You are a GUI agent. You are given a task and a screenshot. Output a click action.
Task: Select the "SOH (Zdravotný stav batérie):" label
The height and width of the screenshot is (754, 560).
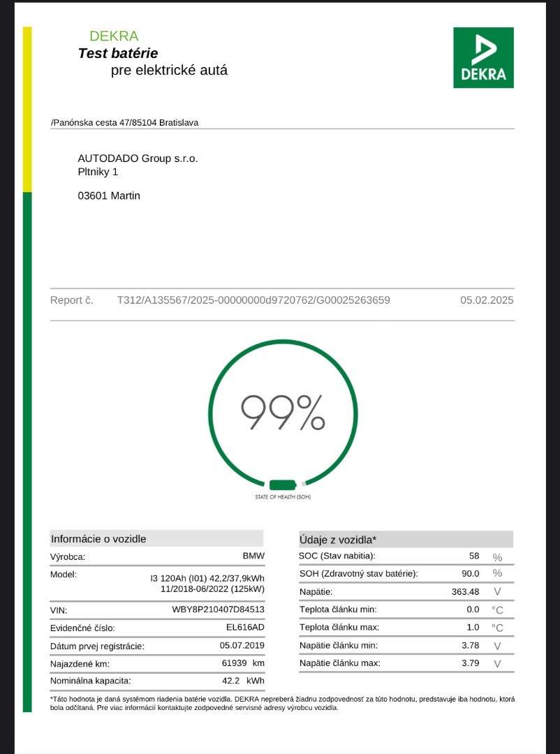point(358,574)
